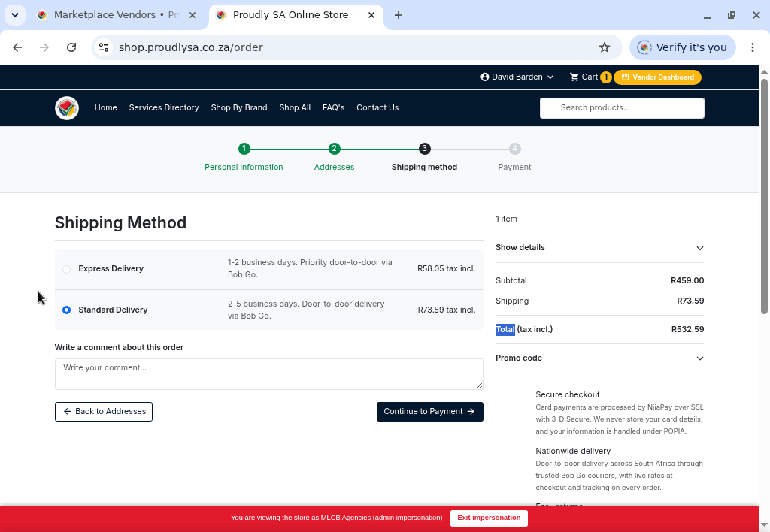Image resolution: width=770 pixels, height=532 pixels.
Task: Click Continue to Payment button
Action: (x=429, y=412)
